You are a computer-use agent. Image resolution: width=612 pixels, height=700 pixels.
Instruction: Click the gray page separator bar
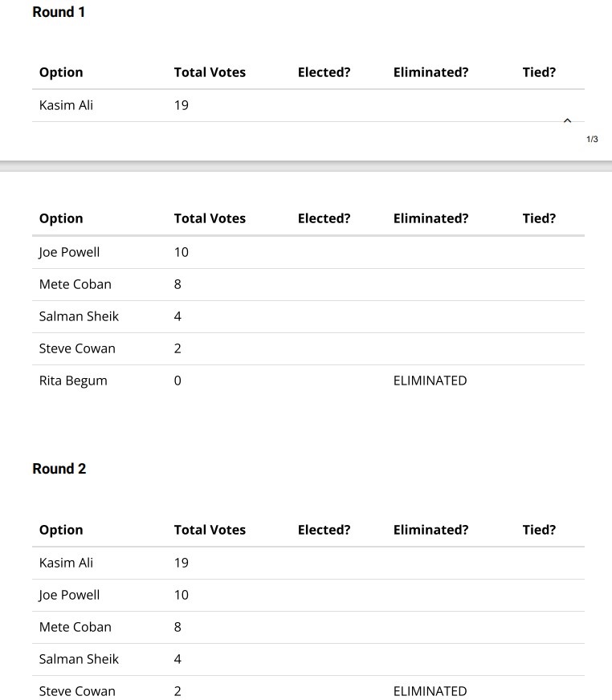pos(306,166)
